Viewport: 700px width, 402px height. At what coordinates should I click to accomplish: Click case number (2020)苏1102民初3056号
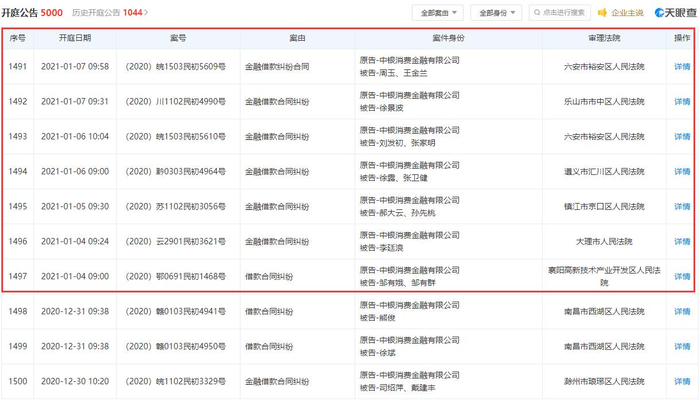(x=175, y=206)
